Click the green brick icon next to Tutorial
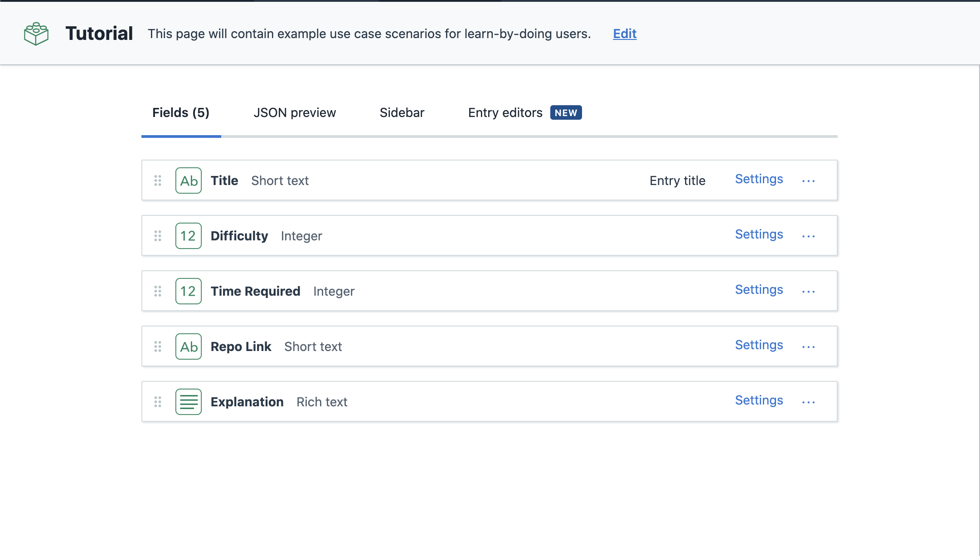Viewport: 980px width, 556px height. pos(36,33)
